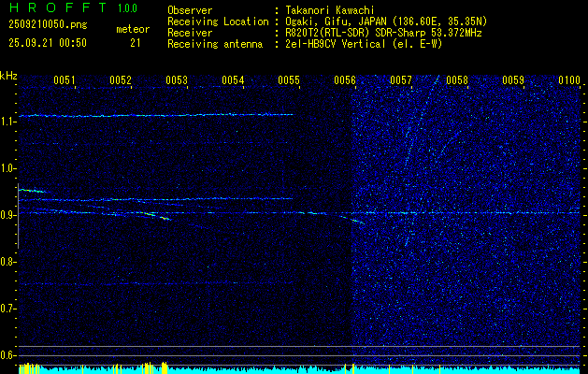Click the 0100 time marker
This screenshot has height=374, width=588.
tap(569, 79)
